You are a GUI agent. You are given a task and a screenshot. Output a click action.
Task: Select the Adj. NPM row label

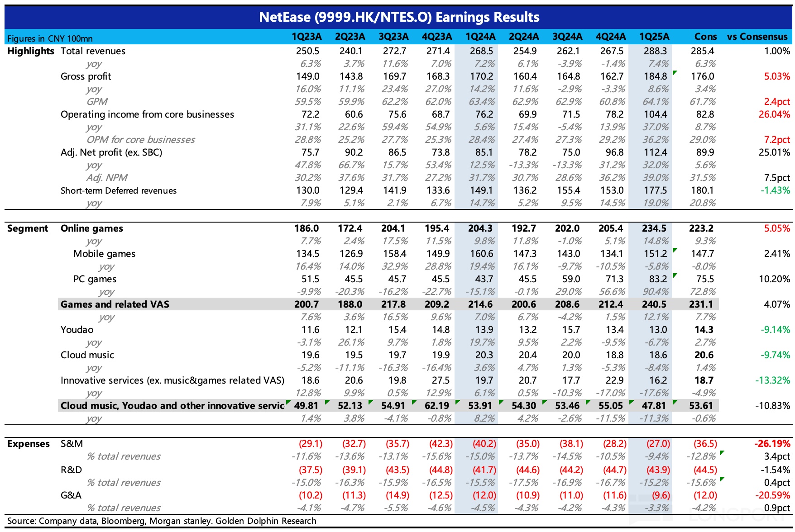[x=107, y=178]
